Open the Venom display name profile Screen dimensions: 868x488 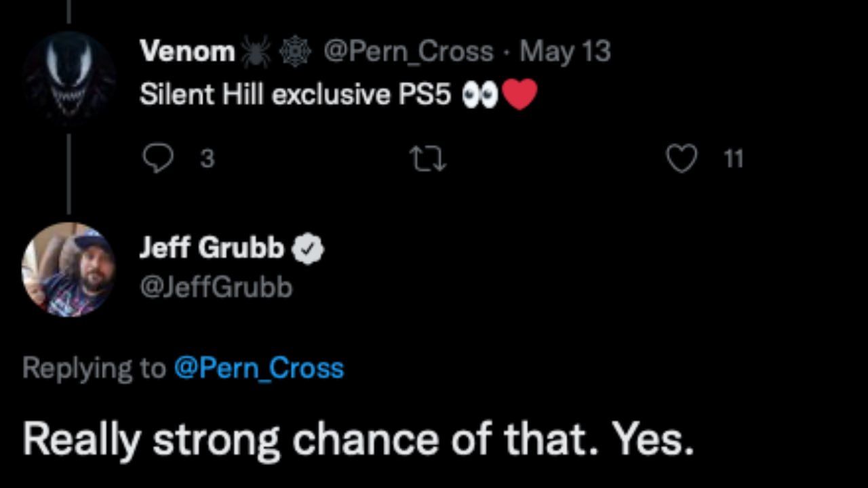pos(186,52)
